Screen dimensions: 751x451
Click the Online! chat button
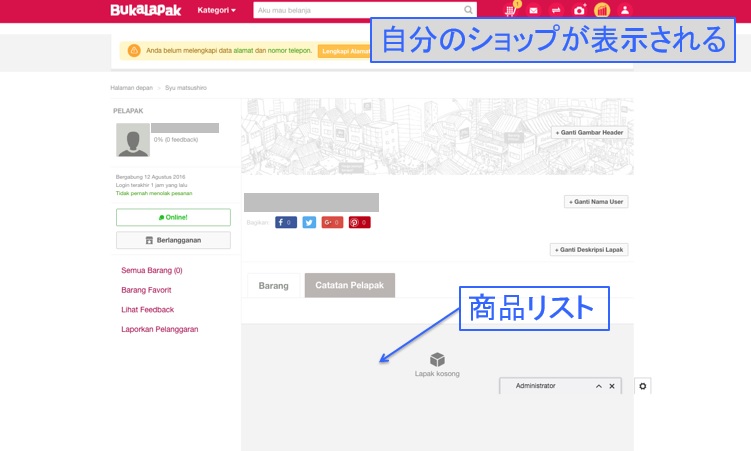(x=173, y=217)
